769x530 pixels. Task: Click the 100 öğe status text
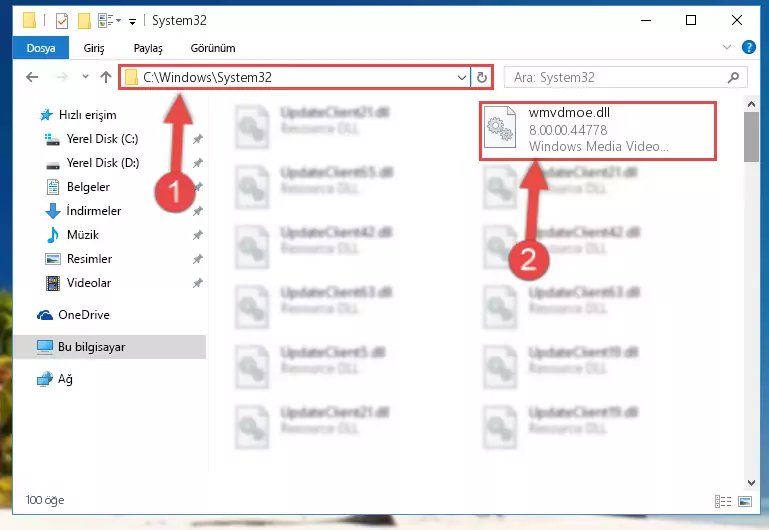[x=45, y=500]
